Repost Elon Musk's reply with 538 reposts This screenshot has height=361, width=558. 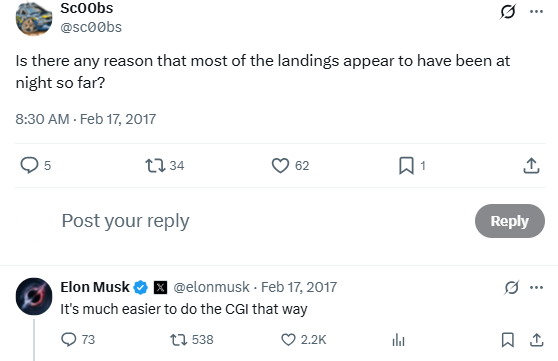179,339
